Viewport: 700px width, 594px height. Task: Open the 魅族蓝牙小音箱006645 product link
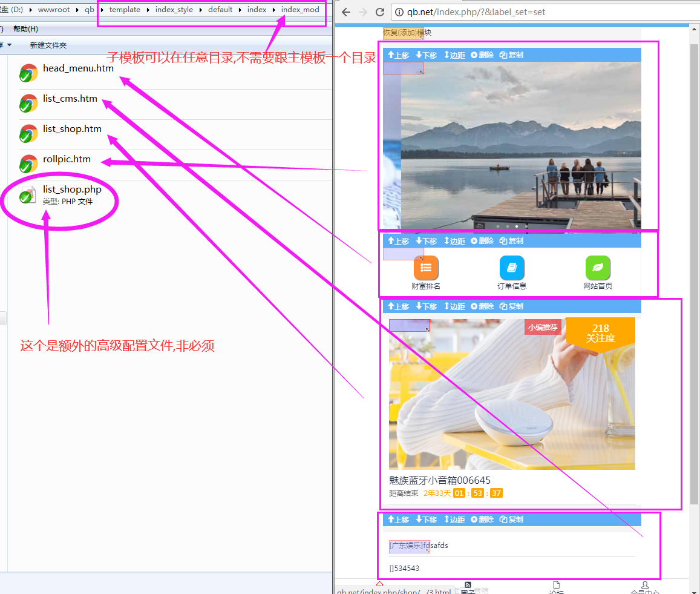[x=439, y=480]
